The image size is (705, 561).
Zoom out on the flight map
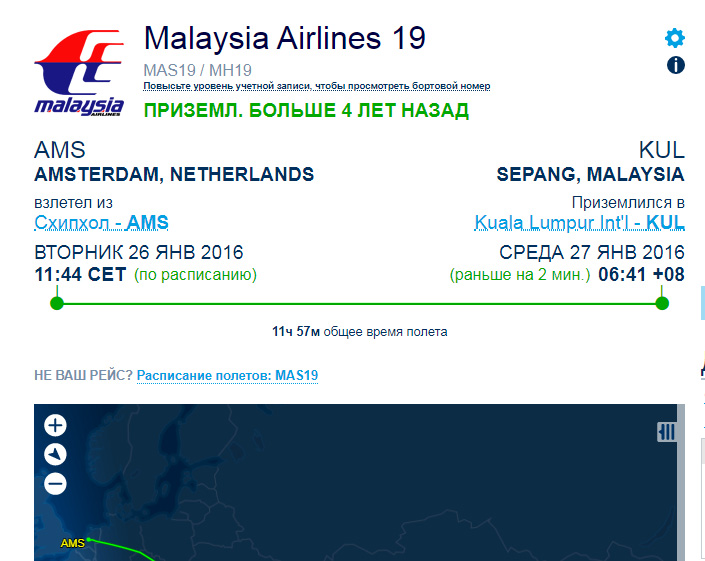point(55,484)
